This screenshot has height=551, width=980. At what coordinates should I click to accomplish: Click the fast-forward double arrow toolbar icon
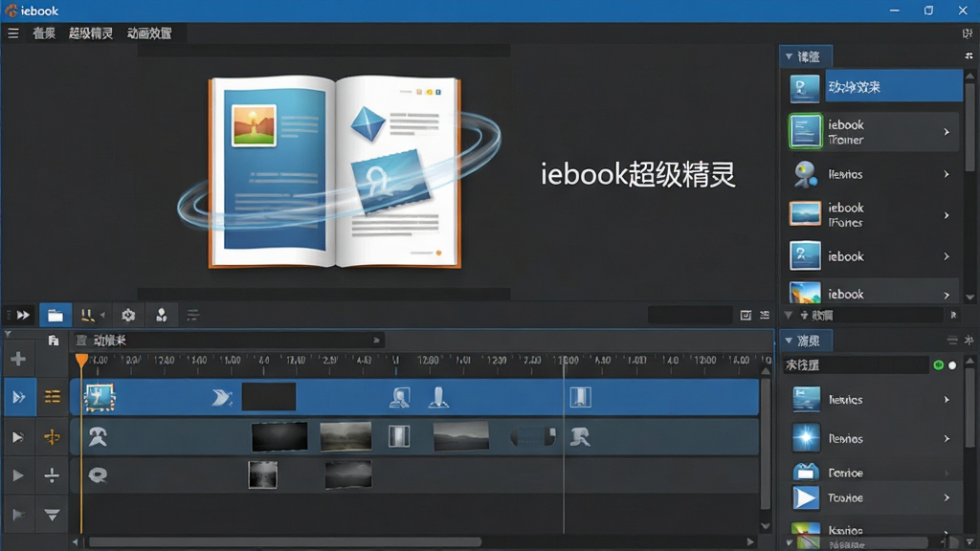tap(23, 315)
